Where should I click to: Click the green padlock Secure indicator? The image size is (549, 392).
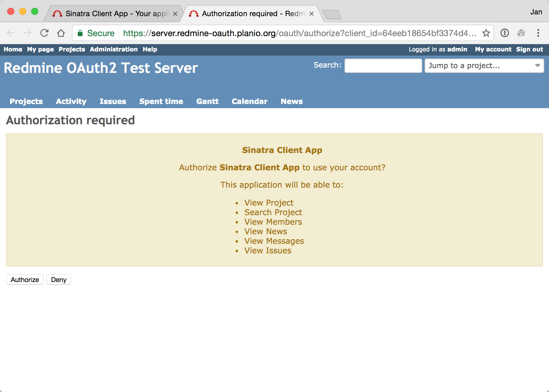96,33
